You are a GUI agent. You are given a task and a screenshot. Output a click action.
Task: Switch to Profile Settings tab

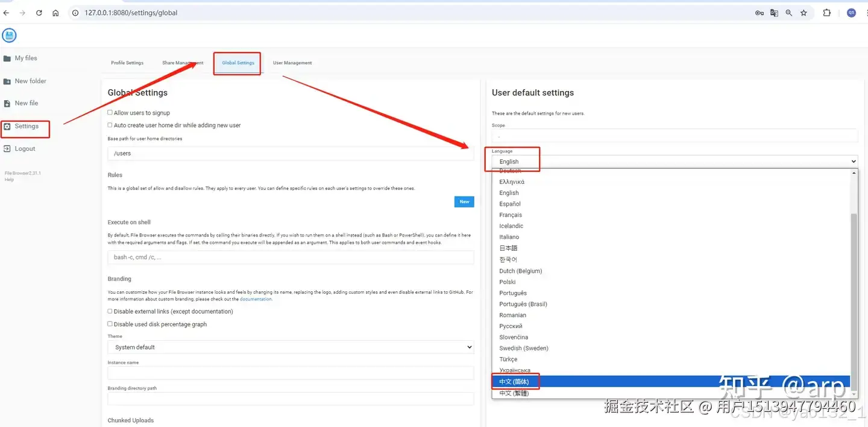click(127, 63)
